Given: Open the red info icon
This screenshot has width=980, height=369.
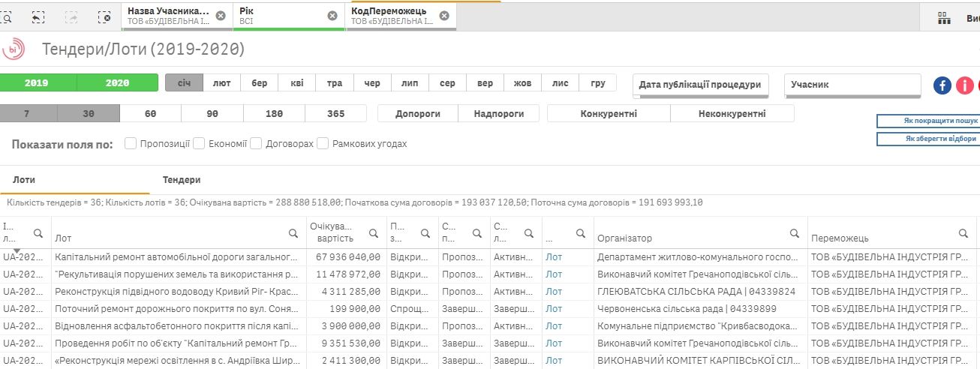Looking at the screenshot, I should coord(965,85).
